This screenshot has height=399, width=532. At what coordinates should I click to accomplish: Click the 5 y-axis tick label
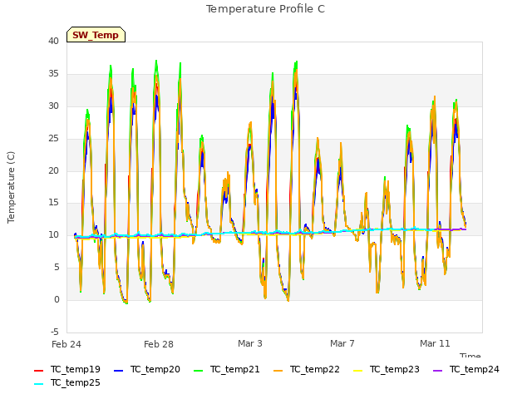tap(57, 268)
